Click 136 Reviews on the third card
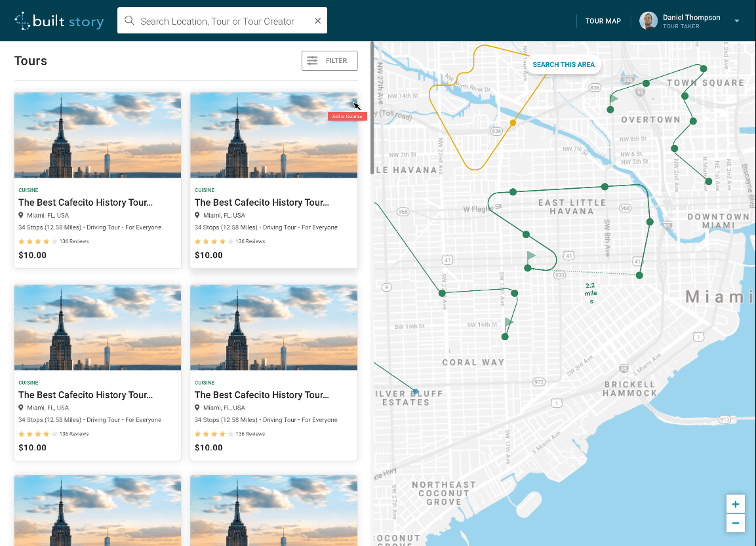The width and height of the screenshot is (756, 546). (x=74, y=434)
